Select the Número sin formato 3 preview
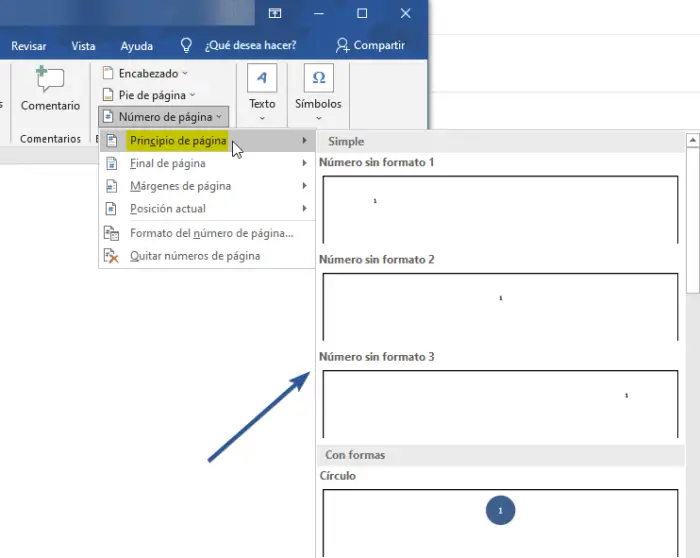Image resolution: width=700 pixels, height=558 pixels. pyautogui.click(x=500, y=404)
